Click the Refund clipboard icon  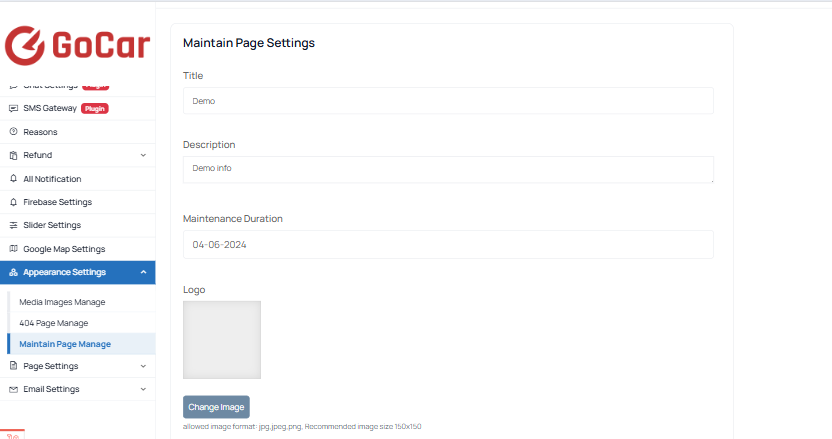(14, 156)
